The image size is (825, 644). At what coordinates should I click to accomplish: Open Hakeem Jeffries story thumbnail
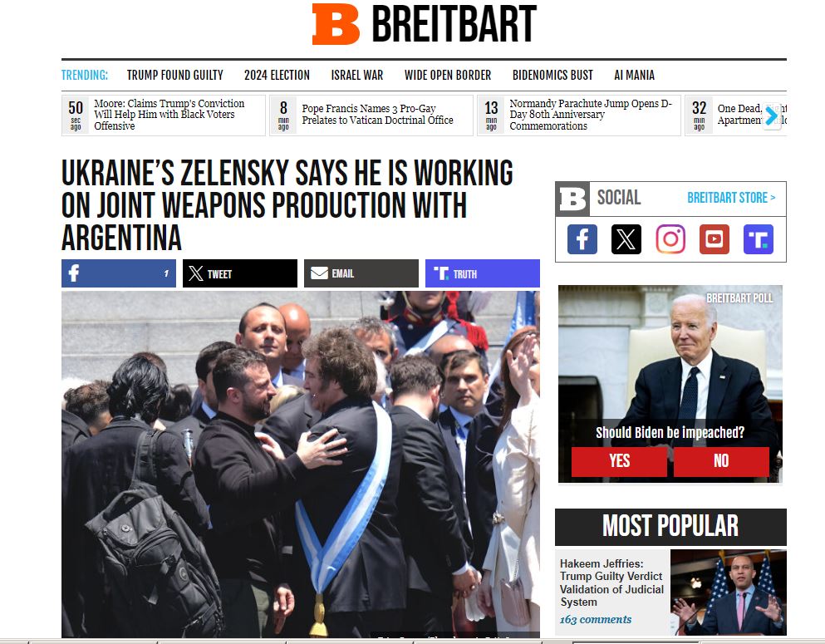coord(728,592)
